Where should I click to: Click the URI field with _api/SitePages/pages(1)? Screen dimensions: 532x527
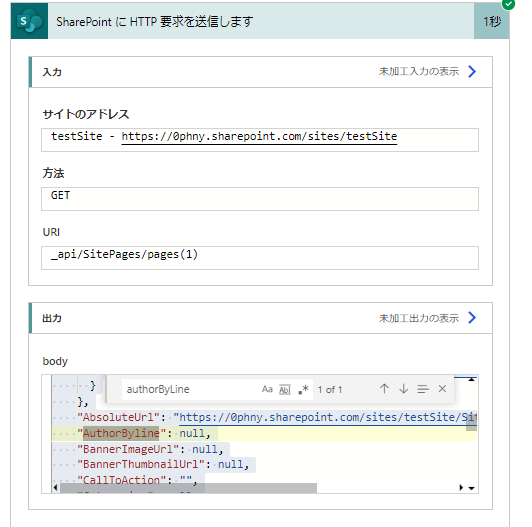[x=260, y=258]
